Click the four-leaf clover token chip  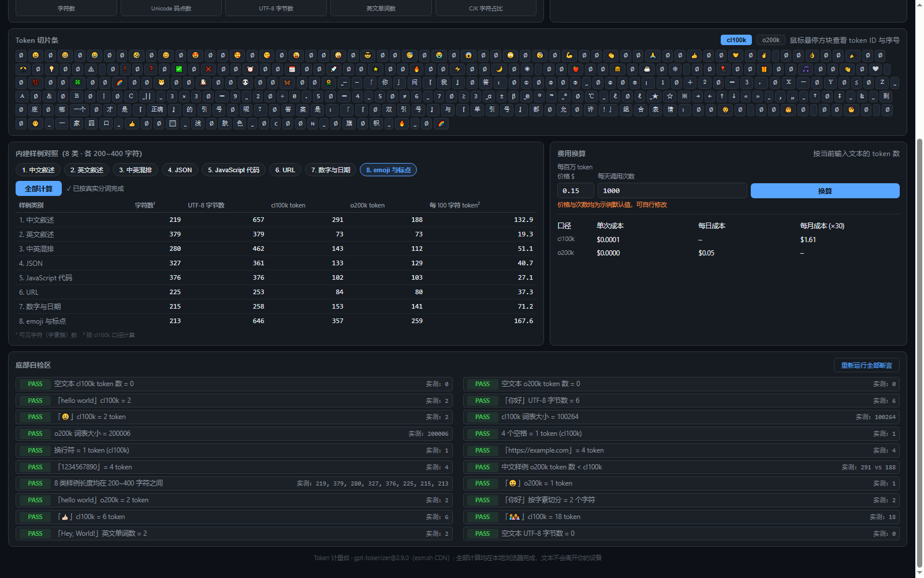(77, 82)
